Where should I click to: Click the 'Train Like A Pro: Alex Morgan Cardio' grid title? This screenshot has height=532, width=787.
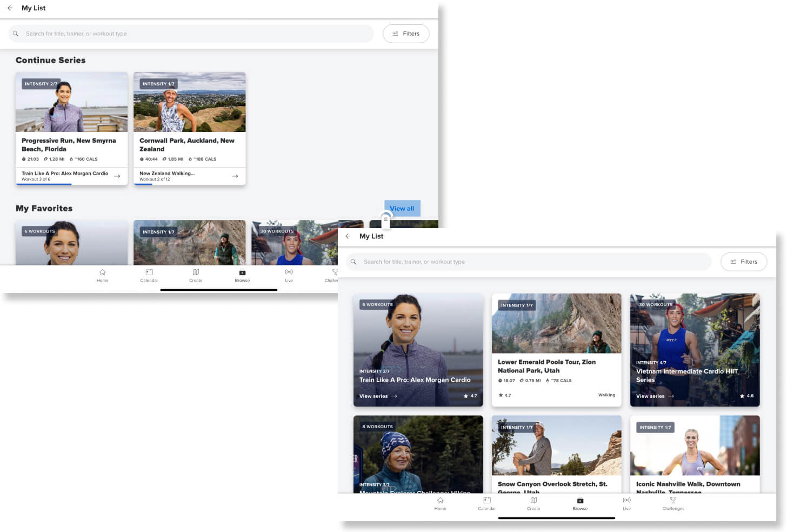pos(415,380)
